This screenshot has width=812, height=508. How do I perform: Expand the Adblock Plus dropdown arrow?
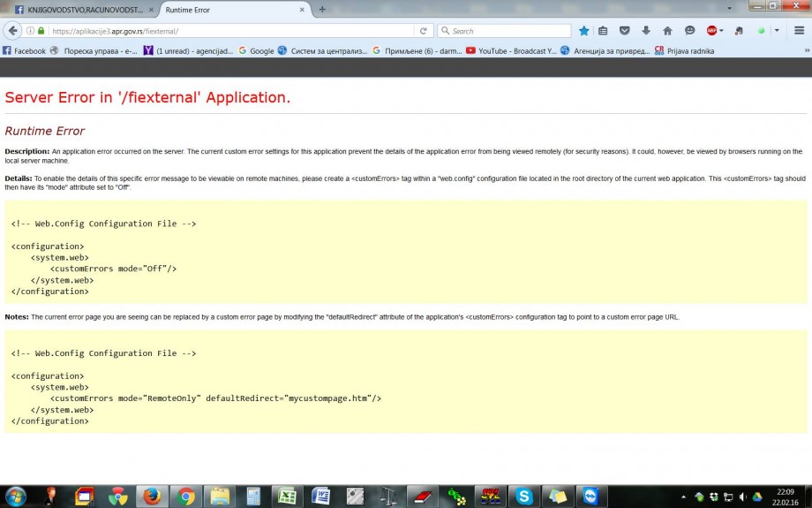[x=721, y=31]
